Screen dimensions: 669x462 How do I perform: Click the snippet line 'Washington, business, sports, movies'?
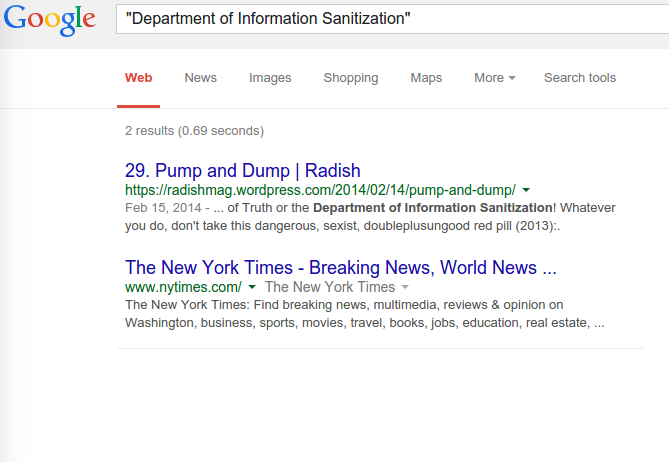(365, 323)
